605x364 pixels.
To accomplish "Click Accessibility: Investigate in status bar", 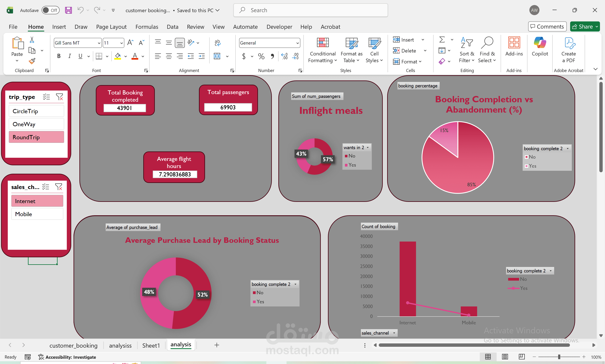I will coord(67,357).
